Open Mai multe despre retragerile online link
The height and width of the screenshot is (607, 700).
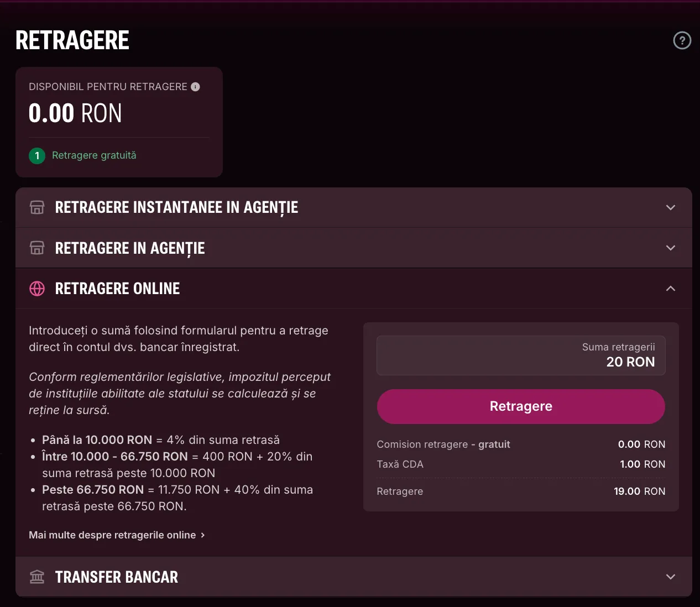point(112,535)
